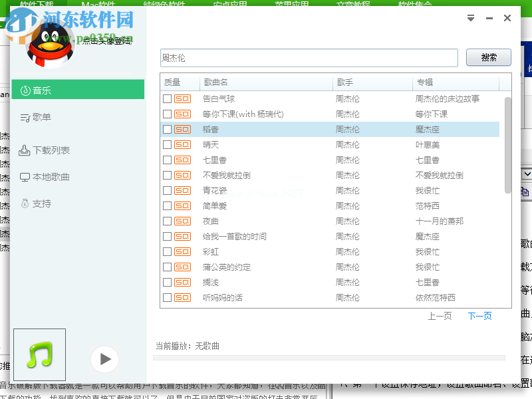Go to previous page via 上一页 link
Screen dimensions: 532x399
tap(440, 316)
